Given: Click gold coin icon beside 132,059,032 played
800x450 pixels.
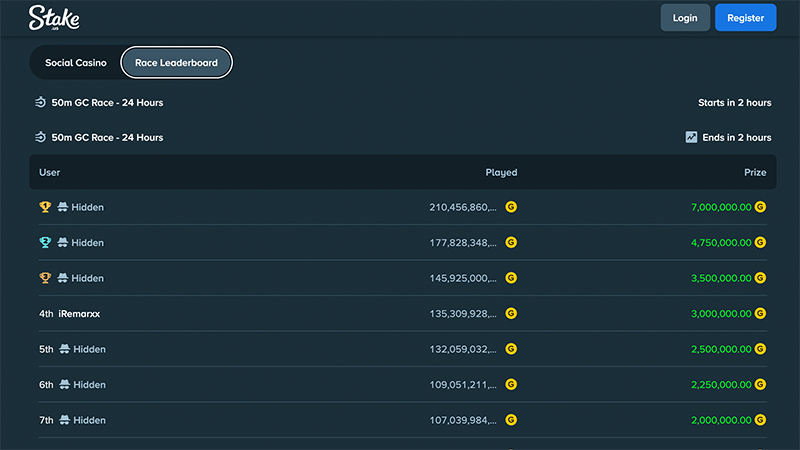Looking at the screenshot, I should click(511, 348).
